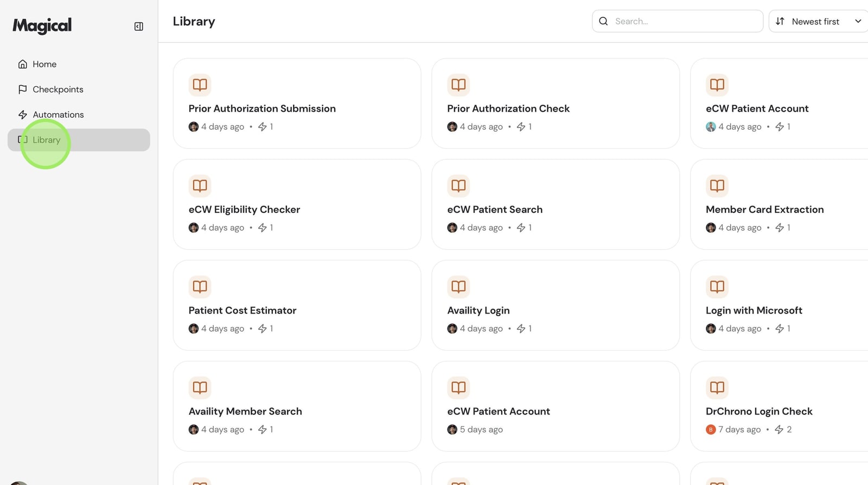Open the Newest first sort dropdown
The image size is (868, 485).
click(x=818, y=21)
